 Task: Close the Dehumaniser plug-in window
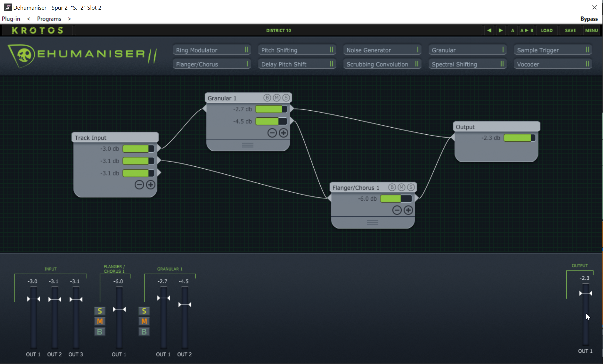click(594, 8)
